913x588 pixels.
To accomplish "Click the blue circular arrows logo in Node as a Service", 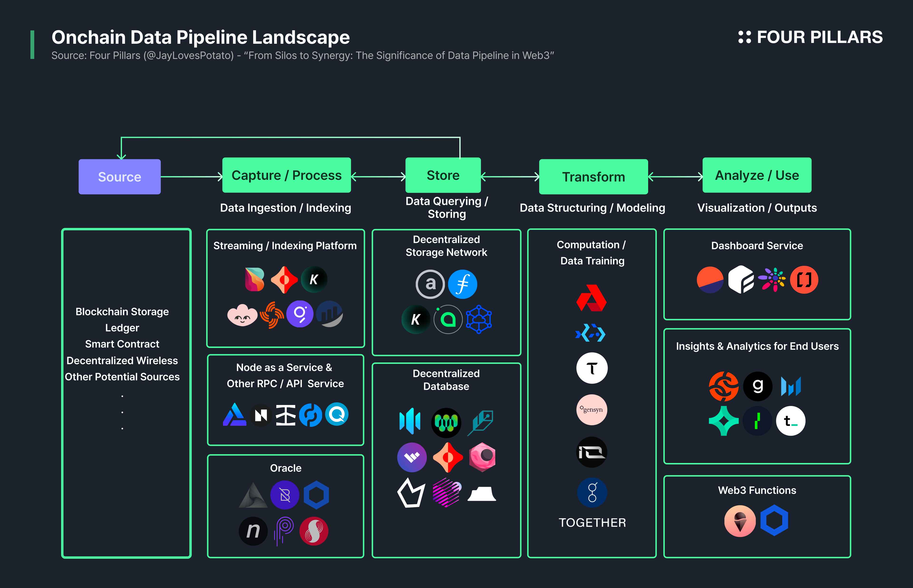I will (x=311, y=415).
